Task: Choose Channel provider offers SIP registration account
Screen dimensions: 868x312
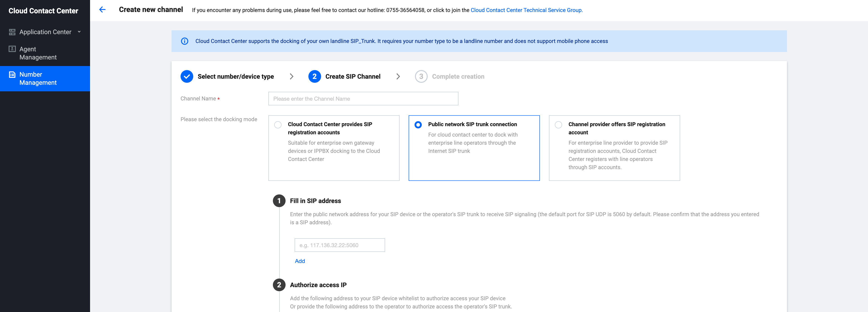Action: (558, 125)
